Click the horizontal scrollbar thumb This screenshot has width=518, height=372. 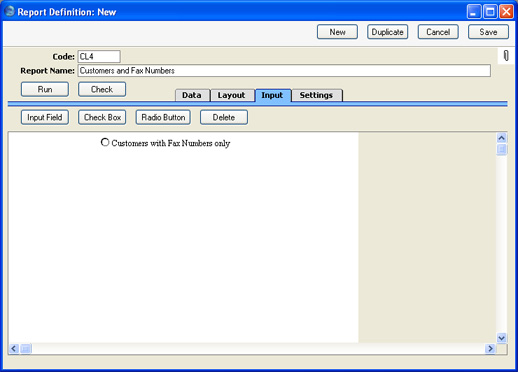coord(26,349)
